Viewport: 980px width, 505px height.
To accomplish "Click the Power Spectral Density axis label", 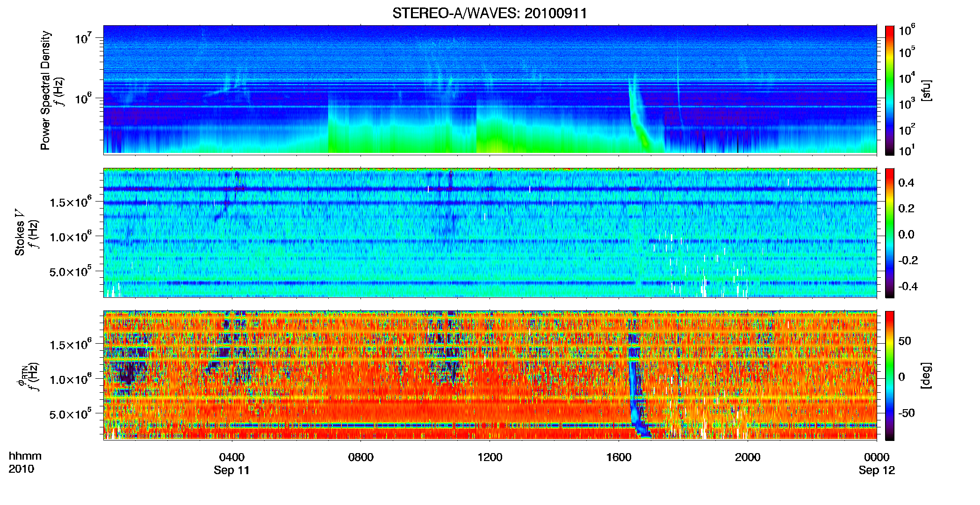I will 45,90.
